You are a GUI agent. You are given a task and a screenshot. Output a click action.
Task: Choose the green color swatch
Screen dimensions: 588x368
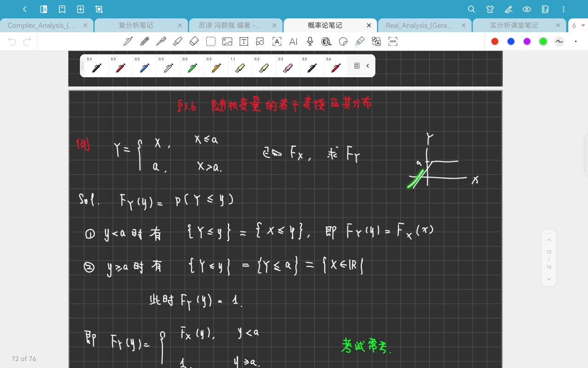click(543, 41)
